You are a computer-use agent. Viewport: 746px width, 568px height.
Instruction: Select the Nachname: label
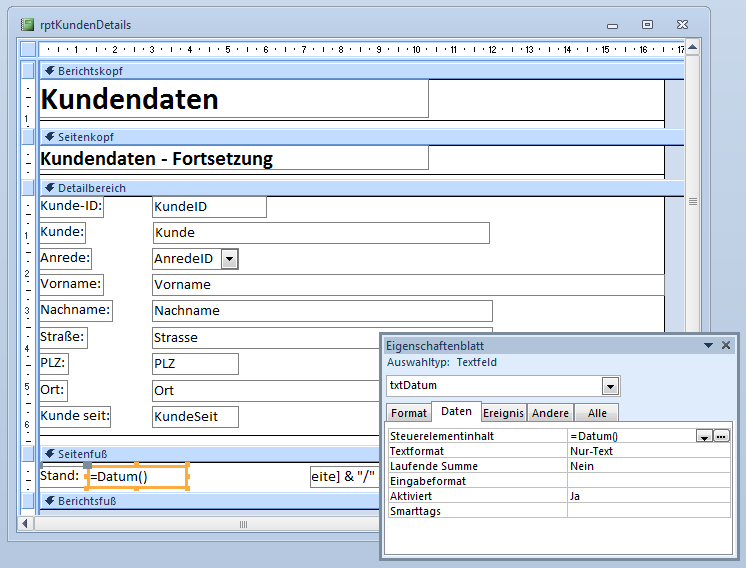click(x=76, y=310)
